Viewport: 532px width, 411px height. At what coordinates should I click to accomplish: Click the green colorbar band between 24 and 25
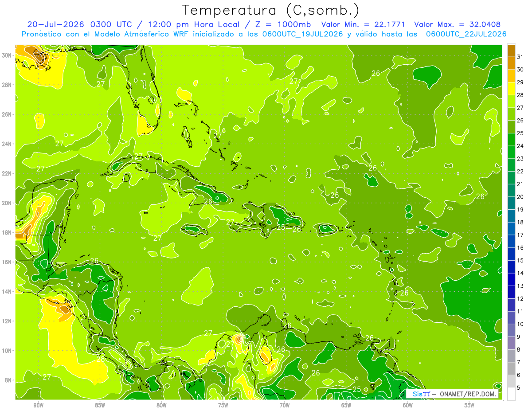click(511, 139)
